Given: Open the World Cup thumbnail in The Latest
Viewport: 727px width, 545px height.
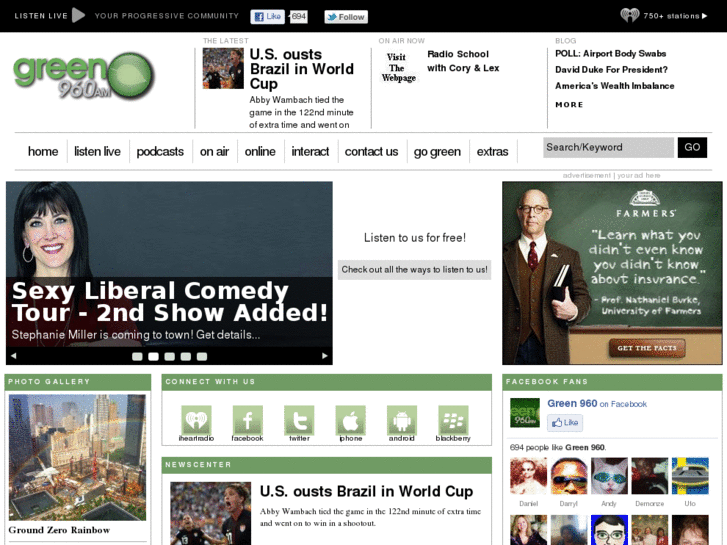Looking at the screenshot, I should [223, 68].
